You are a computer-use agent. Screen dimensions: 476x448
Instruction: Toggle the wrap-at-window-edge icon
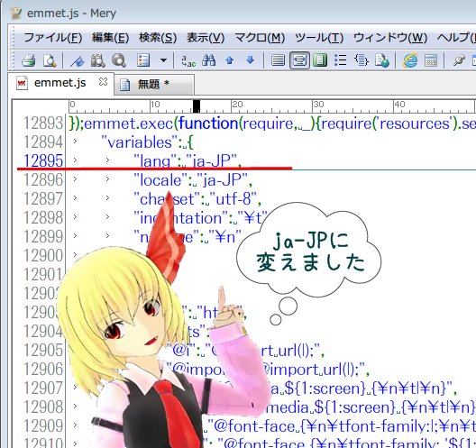point(299,60)
